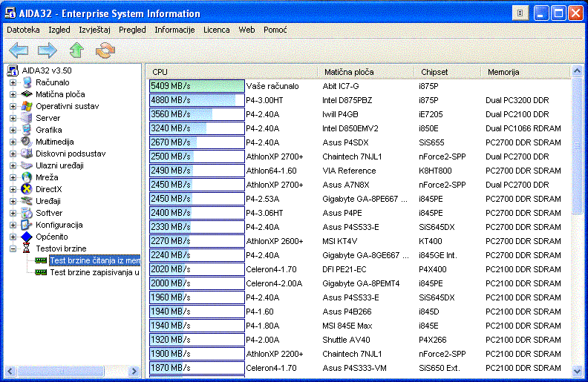Image resolution: width=588 pixels, height=382 pixels.
Task: Select Test brzine zapisivanja tree item
Action: click(94, 272)
